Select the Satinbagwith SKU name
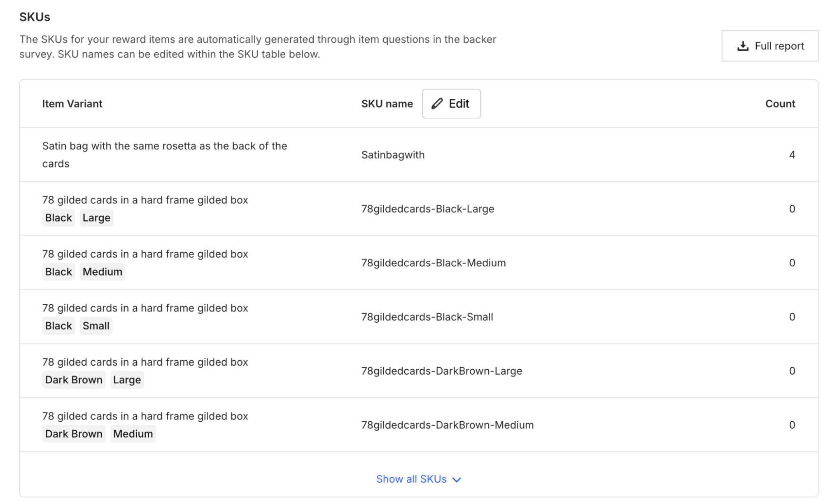The width and height of the screenshot is (823, 504). [x=393, y=155]
